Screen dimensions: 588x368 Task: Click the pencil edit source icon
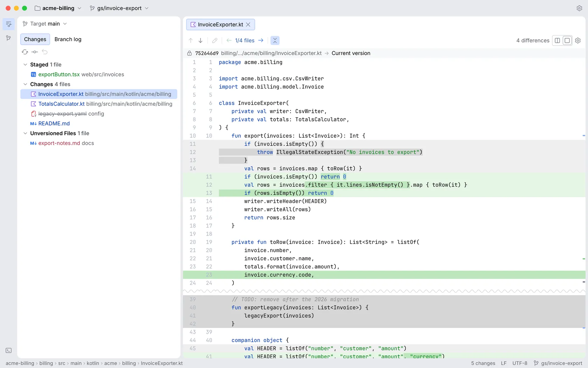[215, 41]
